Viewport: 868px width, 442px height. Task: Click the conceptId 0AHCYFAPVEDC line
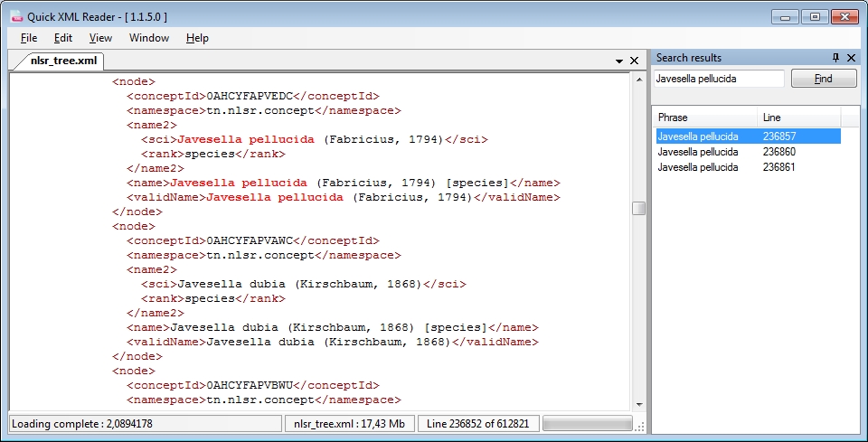253,96
